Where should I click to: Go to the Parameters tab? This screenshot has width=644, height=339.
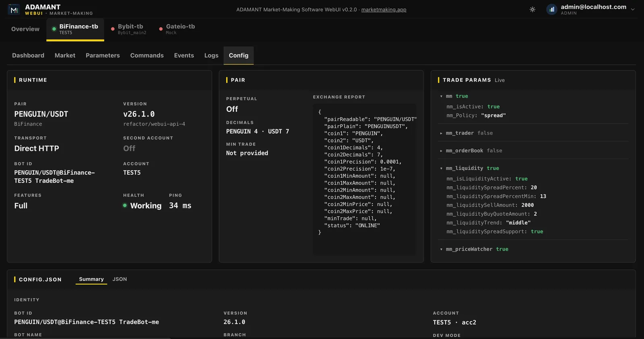coord(103,55)
